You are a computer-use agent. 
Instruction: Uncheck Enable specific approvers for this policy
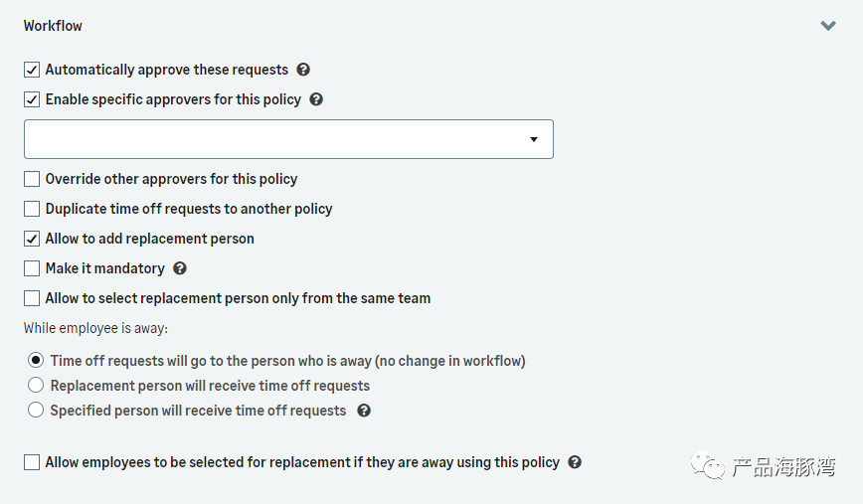(x=32, y=99)
